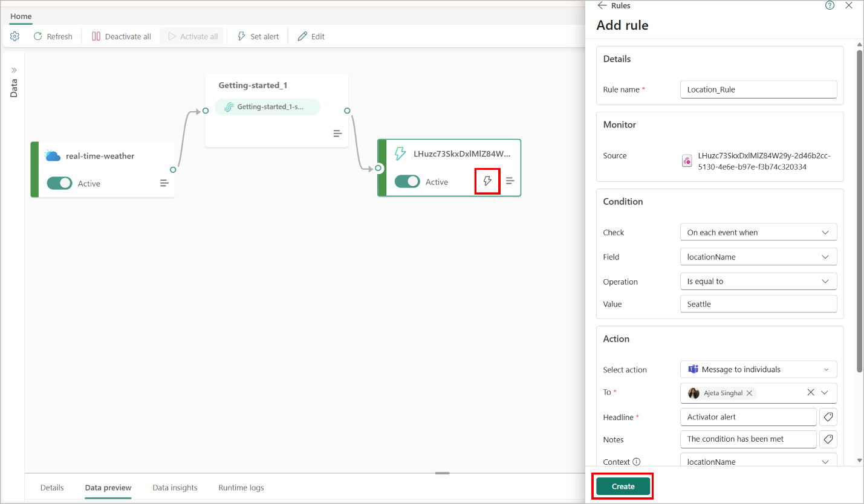This screenshot has width=864, height=504.
Task: Open the Runtime logs tab
Action: pyautogui.click(x=241, y=488)
